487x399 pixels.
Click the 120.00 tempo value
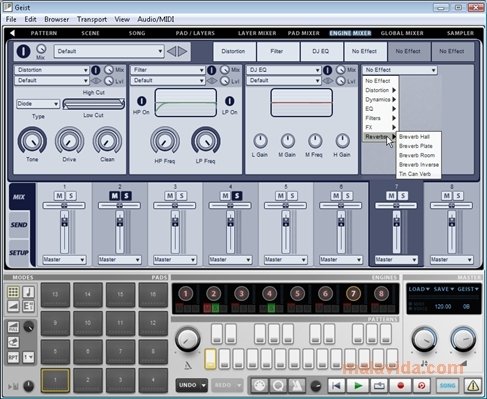pos(443,306)
